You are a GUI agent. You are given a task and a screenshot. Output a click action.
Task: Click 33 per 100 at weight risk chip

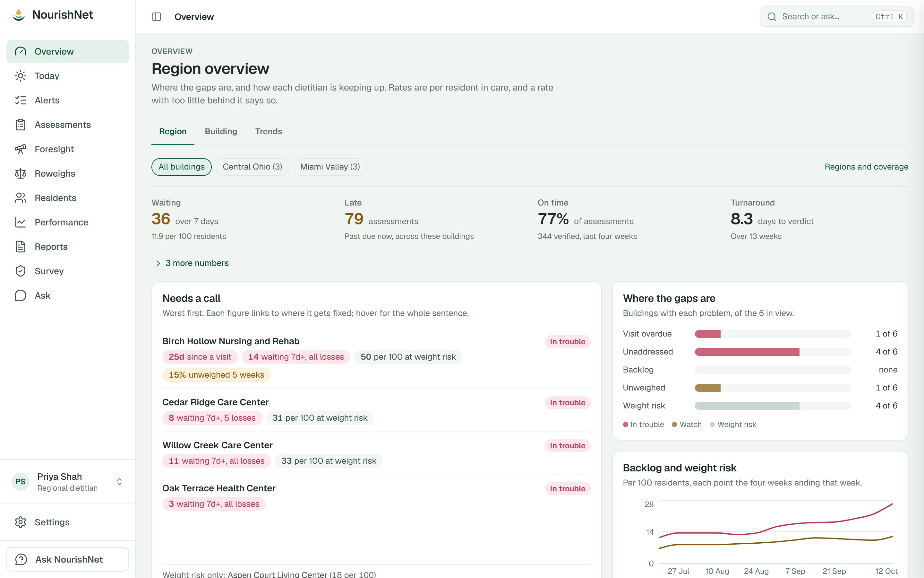click(x=329, y=461)
